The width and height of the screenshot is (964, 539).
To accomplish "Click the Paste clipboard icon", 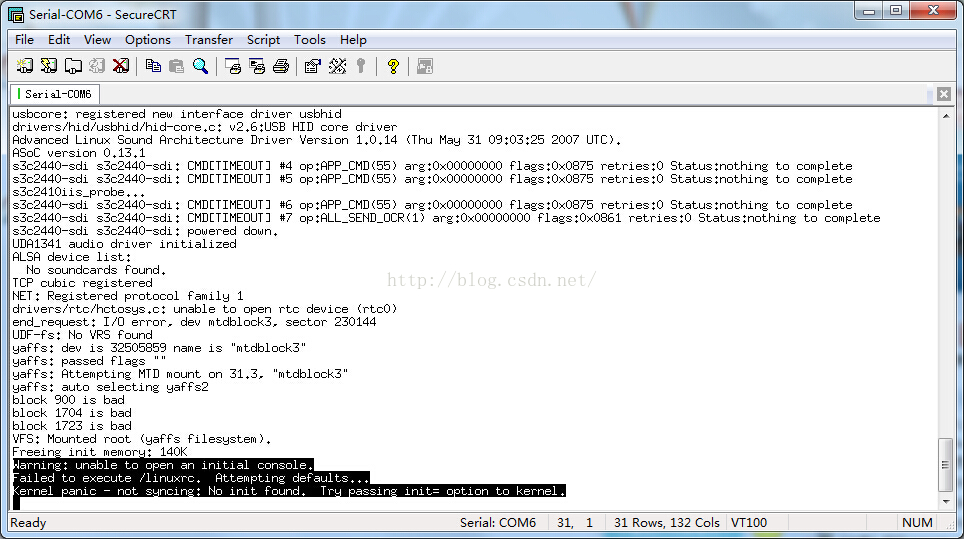I will 176,66.
